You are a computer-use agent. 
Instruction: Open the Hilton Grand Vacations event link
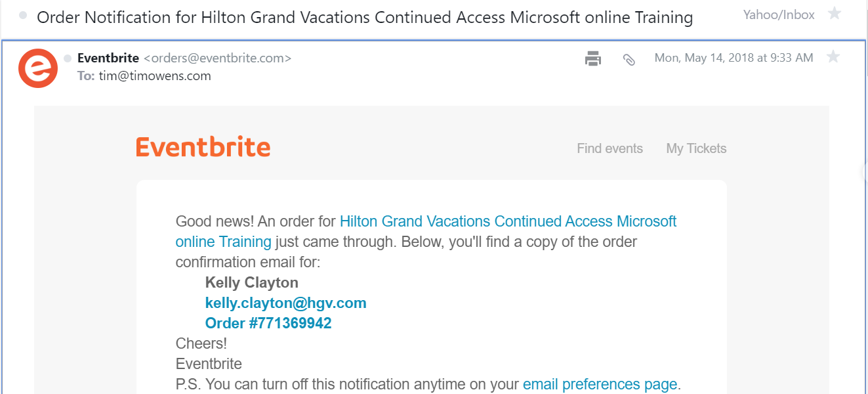(426, 232)
